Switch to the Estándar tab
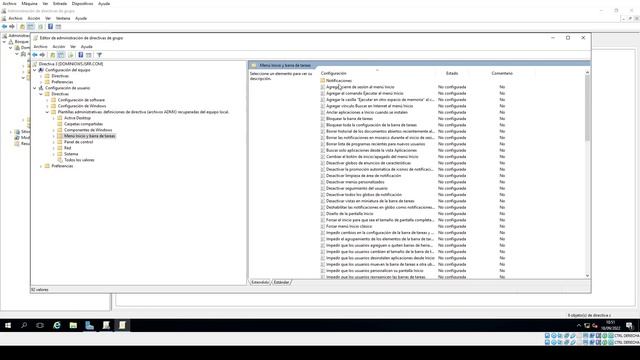Image resolution: width=640 pixels, height=360 pixels. (x=281, y=282)
